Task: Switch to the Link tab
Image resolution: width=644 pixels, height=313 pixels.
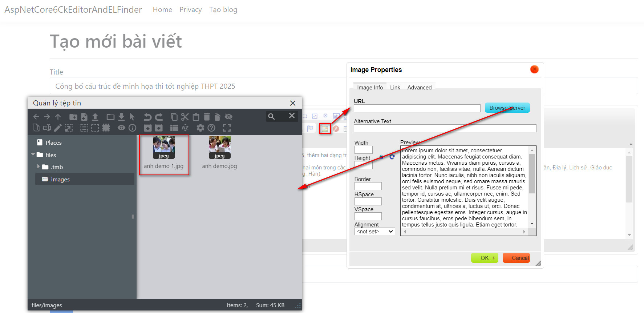Action: point(395,88)
